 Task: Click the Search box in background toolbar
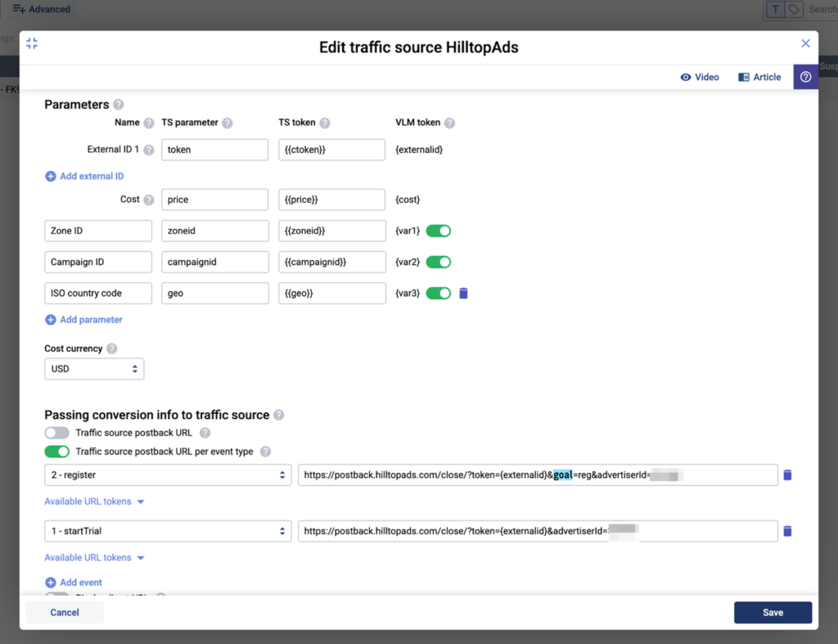click(x=822, y=9)
